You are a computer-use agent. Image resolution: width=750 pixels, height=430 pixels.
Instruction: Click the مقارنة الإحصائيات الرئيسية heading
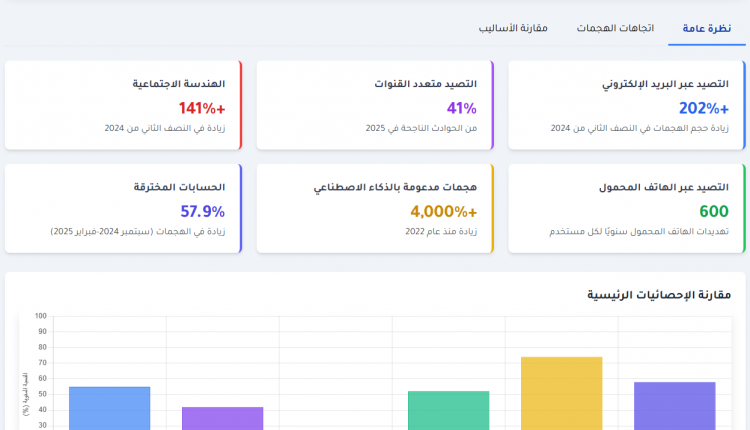(x=659, y=295)
